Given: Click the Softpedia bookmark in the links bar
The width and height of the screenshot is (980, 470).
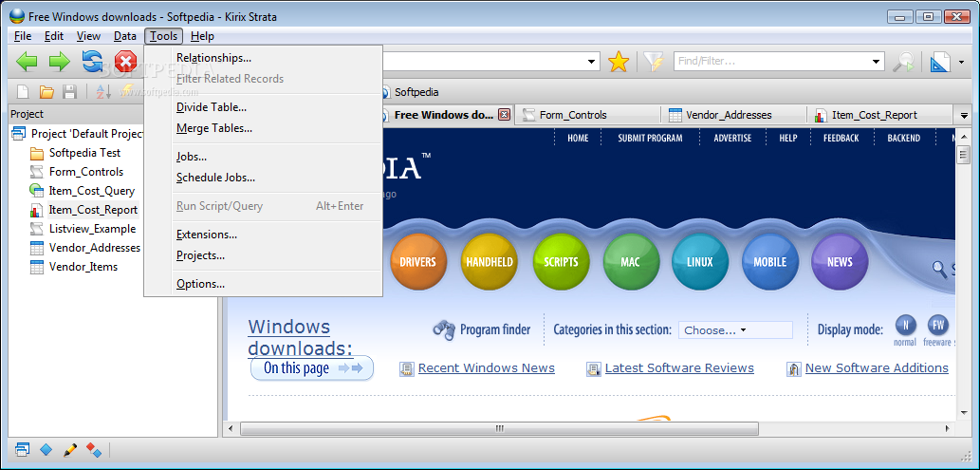Looking at the screenshot, I should tap(409, 92).
